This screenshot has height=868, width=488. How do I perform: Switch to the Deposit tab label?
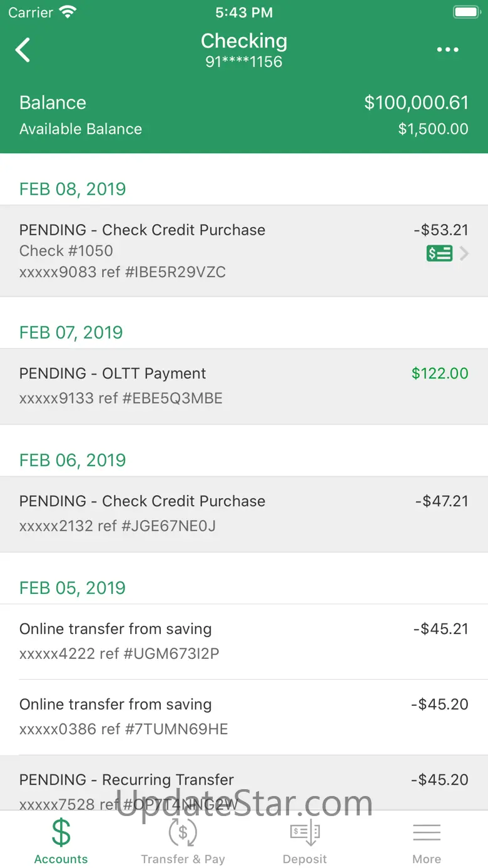[305, 859]
